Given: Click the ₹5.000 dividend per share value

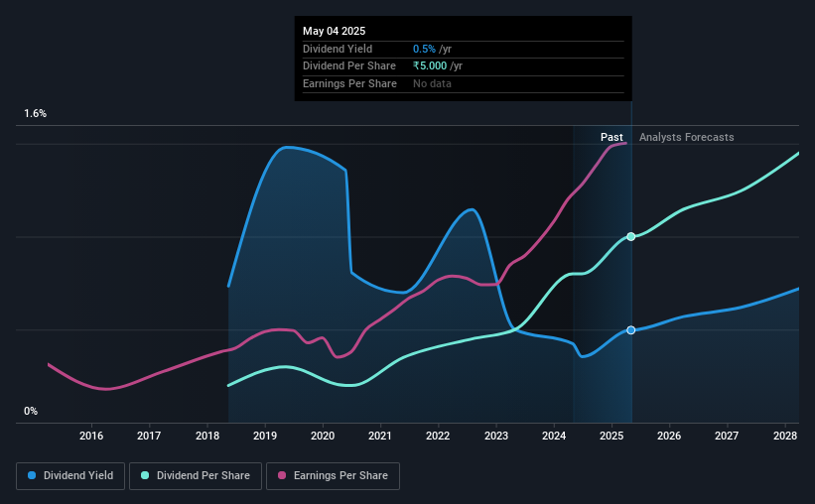Looking at the screenshot, I should (x=430, y=66).
